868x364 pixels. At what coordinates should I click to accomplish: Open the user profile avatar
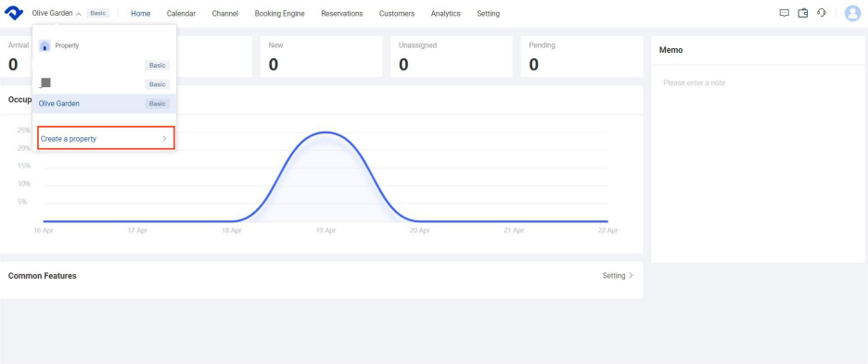tap(852, 13)
